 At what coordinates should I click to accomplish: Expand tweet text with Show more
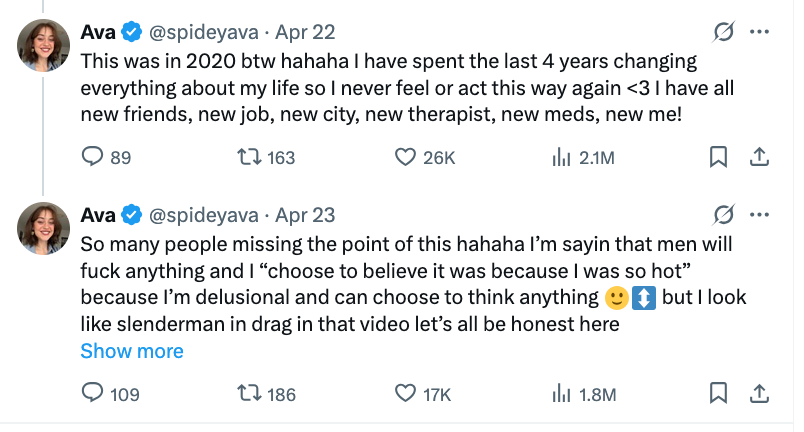pyautogui.click(x=132, y=351)
